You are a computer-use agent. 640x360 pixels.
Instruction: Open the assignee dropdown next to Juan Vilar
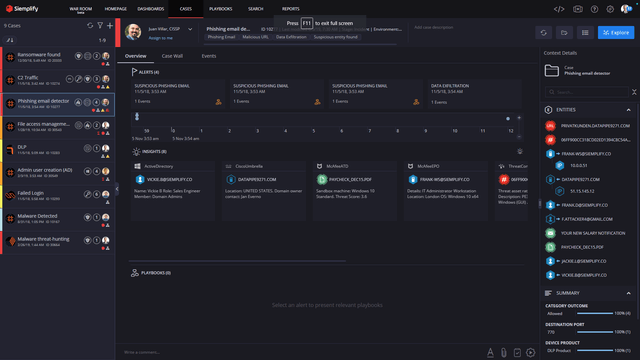190,29
